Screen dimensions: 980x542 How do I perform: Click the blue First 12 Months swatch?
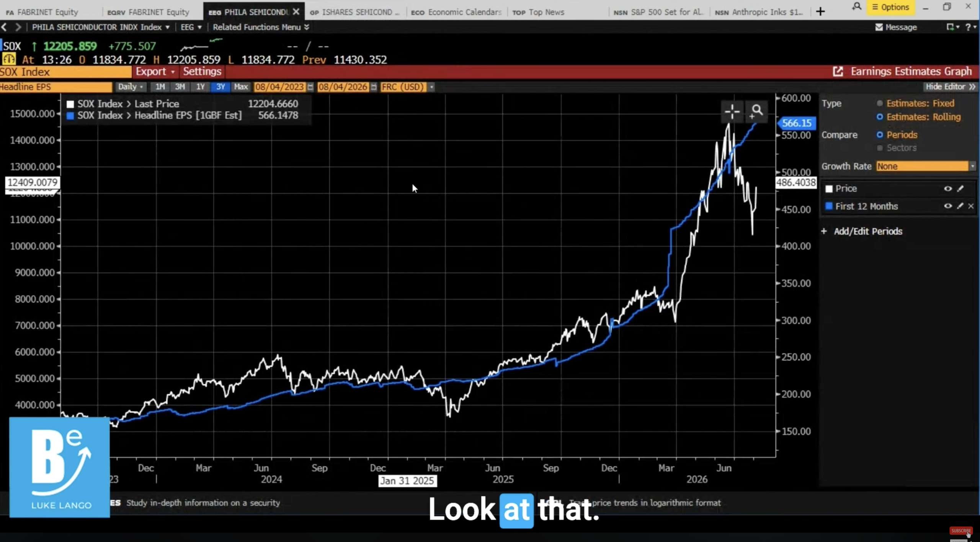pos(829,206)
